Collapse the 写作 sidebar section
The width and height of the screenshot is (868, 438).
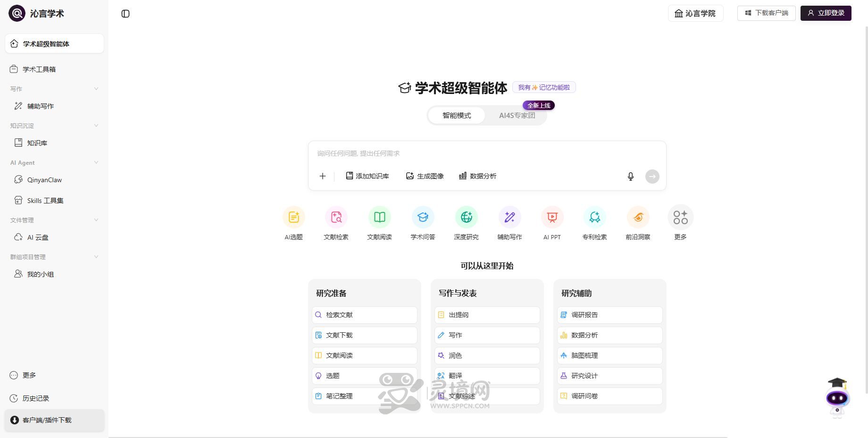[x=96, y=89]
